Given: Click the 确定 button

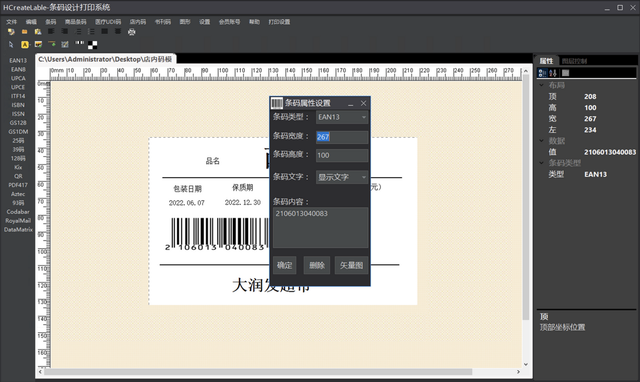Looking at the screenshot, I should click(284, 265).
